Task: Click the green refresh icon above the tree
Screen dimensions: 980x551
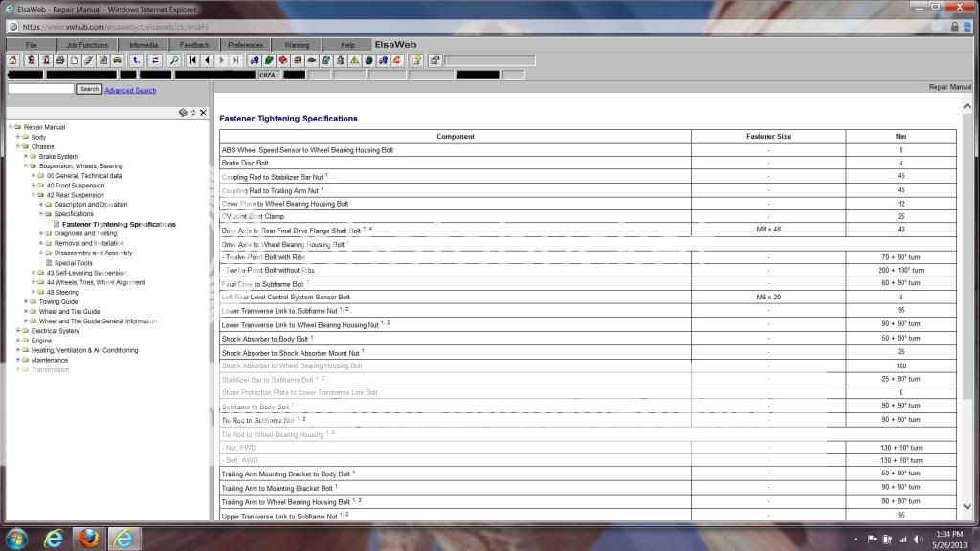Action: point(192,113)
